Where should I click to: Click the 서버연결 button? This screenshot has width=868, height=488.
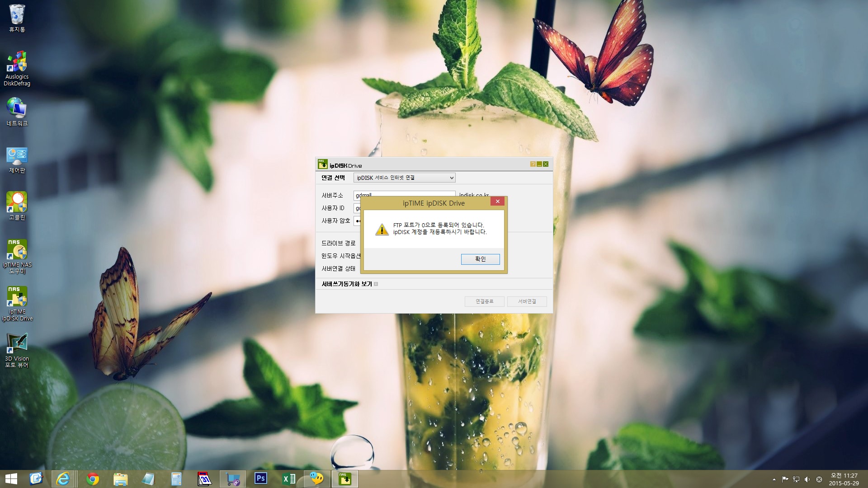pyautogui.click(x=527, y=301)
